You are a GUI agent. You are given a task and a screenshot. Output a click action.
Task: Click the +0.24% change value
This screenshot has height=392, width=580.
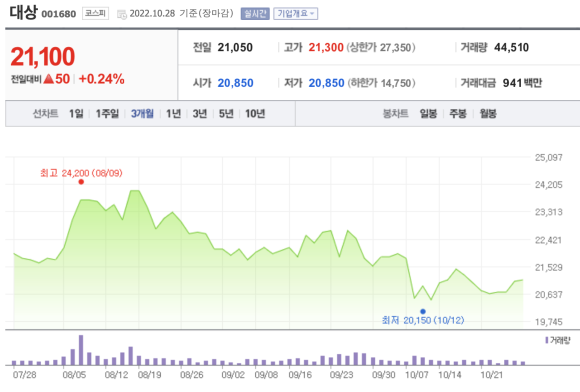(x=101, y=79)
